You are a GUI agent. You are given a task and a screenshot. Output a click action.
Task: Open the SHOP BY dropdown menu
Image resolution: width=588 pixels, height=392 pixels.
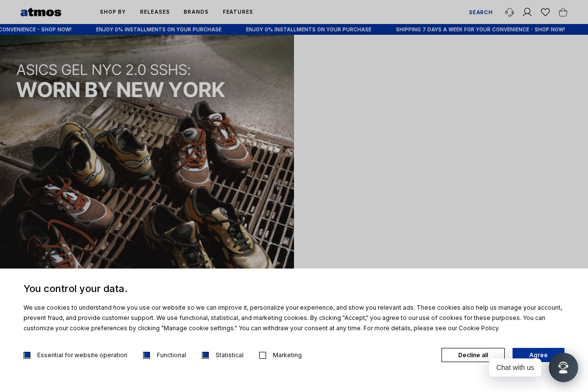pyautogui.click(x=113, y=12)
